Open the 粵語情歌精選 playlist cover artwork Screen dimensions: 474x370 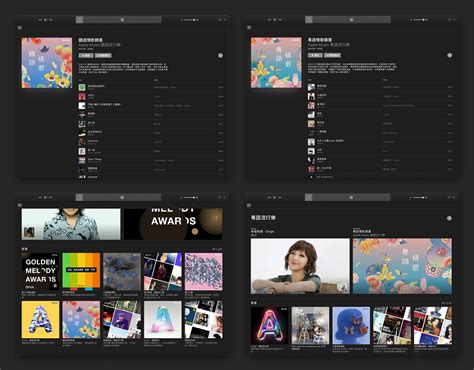click(x=276, y=63)
